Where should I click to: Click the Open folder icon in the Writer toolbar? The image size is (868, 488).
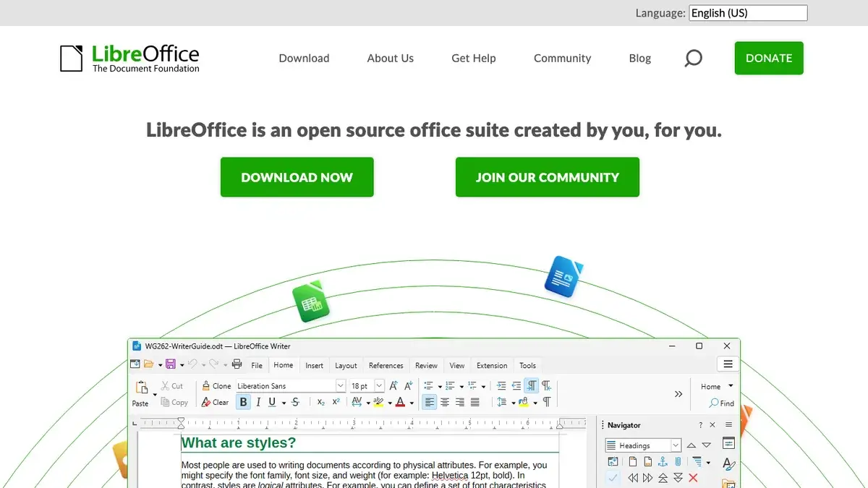pos(149,364)
